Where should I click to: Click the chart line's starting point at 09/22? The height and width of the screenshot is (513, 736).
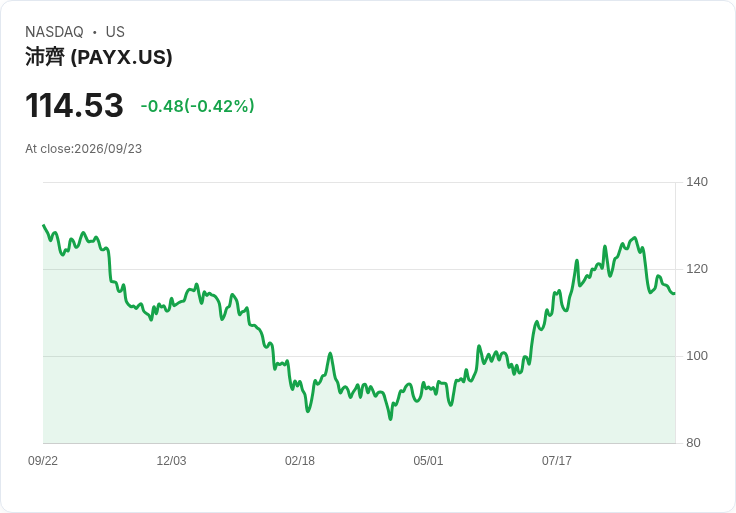[44, 225]
